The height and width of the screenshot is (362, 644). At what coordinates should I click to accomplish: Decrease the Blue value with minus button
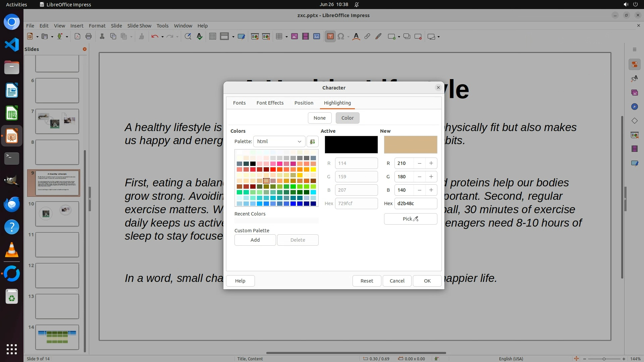[419, 190]
